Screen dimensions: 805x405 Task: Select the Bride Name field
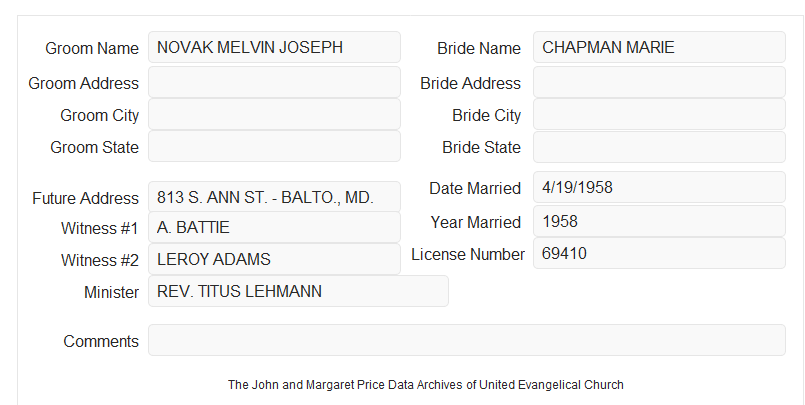pyautogui.click(x=659, y=47)
